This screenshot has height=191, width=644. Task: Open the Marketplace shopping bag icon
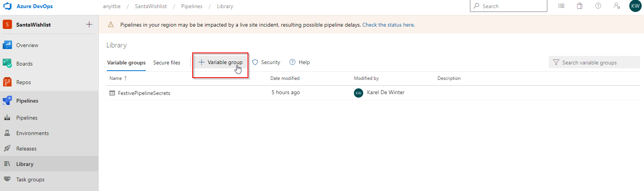579,6
